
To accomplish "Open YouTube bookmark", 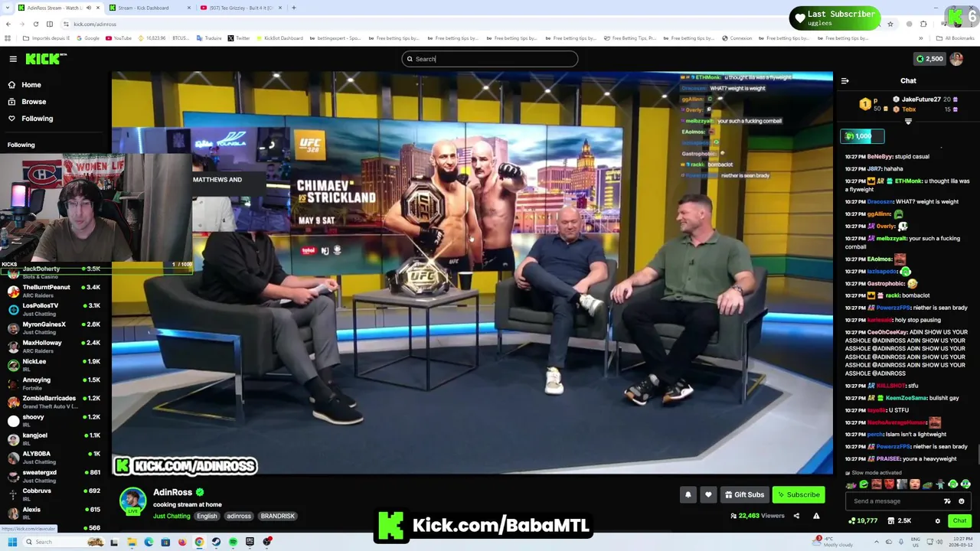I will point(118,38).
